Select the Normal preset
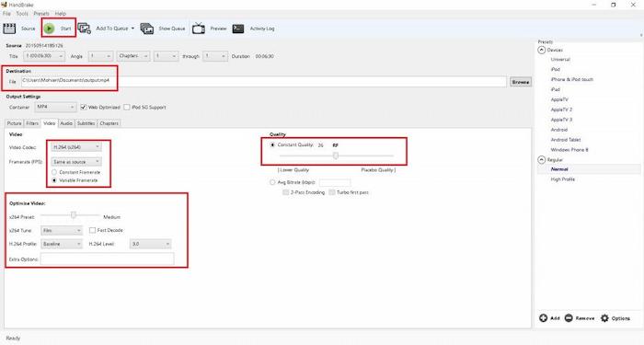Viewport: 644px width, 345px height. 559,169
